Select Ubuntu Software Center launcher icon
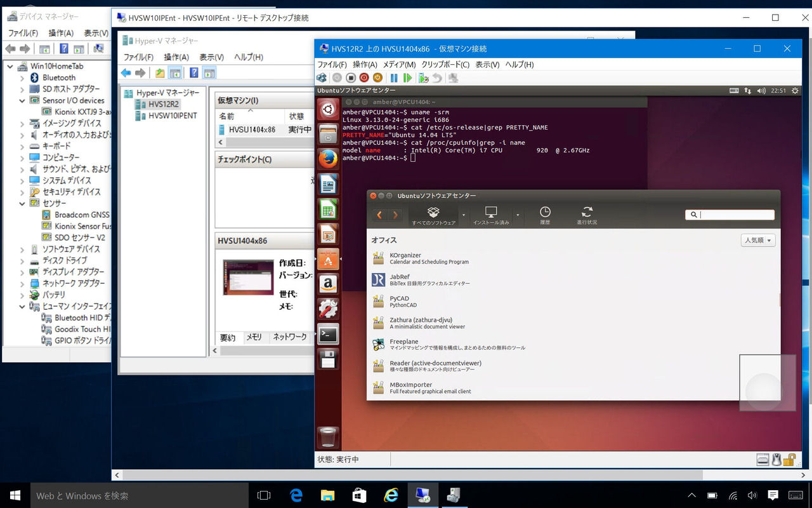 328,259
